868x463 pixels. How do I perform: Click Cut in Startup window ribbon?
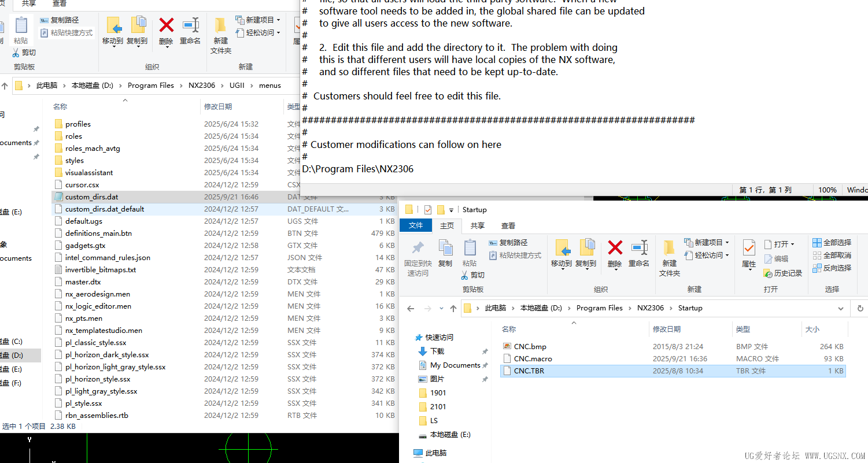click(474, 275)
